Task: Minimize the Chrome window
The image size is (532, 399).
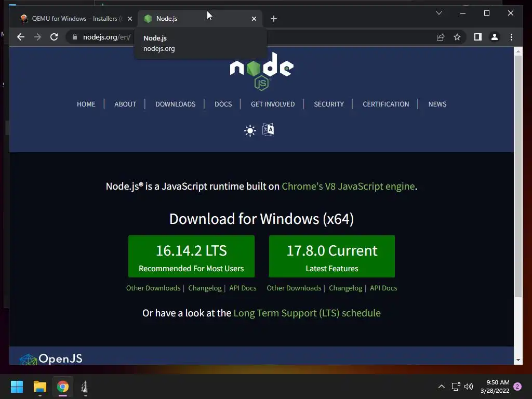Action: click(x=463, y=13)
